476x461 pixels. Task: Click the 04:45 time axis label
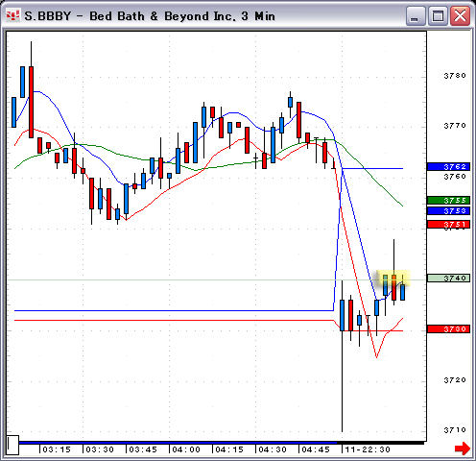click(x=316, y=449)
